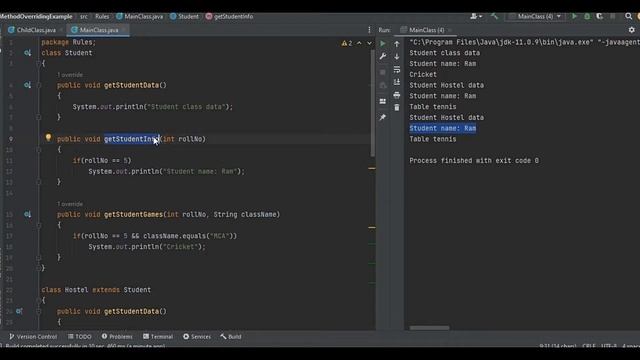Click the intention light bulb icon
Screen dimensions: 640x360
[48, 138]
